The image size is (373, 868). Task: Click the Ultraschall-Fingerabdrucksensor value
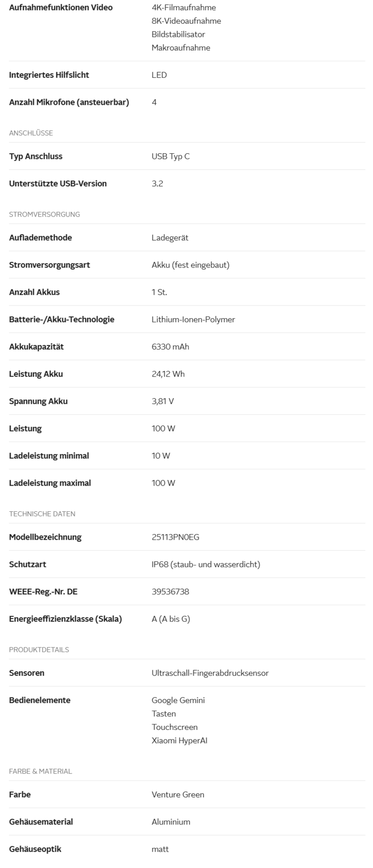(210, 673)
